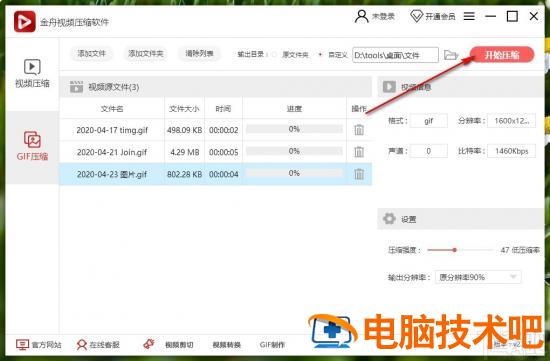Click the 文件名 column header
The width and height of the screenshot is (550, 361).
112,109
